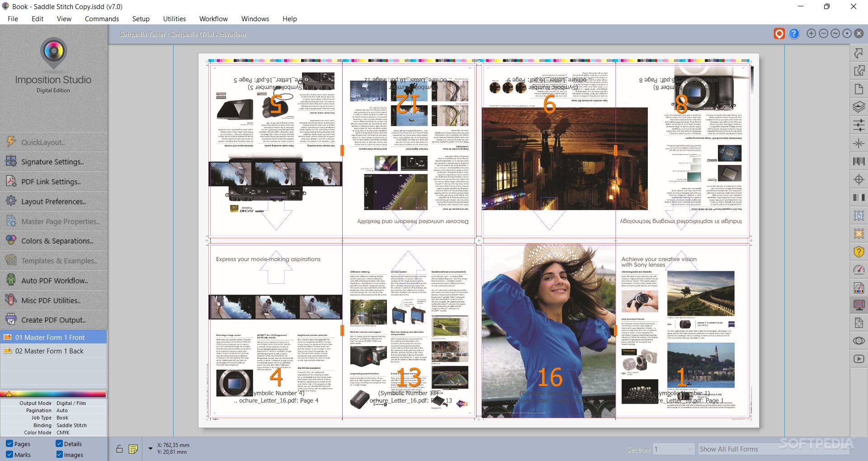The width and height of the screenshot is (868, 461).
Task: Click the Binding Saddle Stitch value
Action: pyautogui.click(x=71, y=425)
